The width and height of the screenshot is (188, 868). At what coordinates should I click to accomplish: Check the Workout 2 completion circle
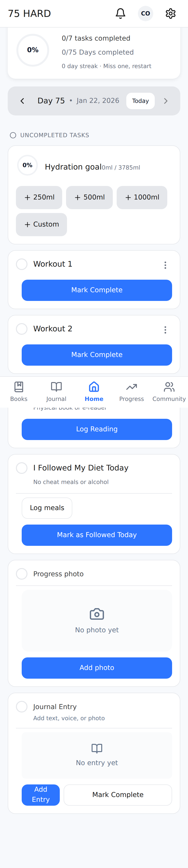(22, 329)
